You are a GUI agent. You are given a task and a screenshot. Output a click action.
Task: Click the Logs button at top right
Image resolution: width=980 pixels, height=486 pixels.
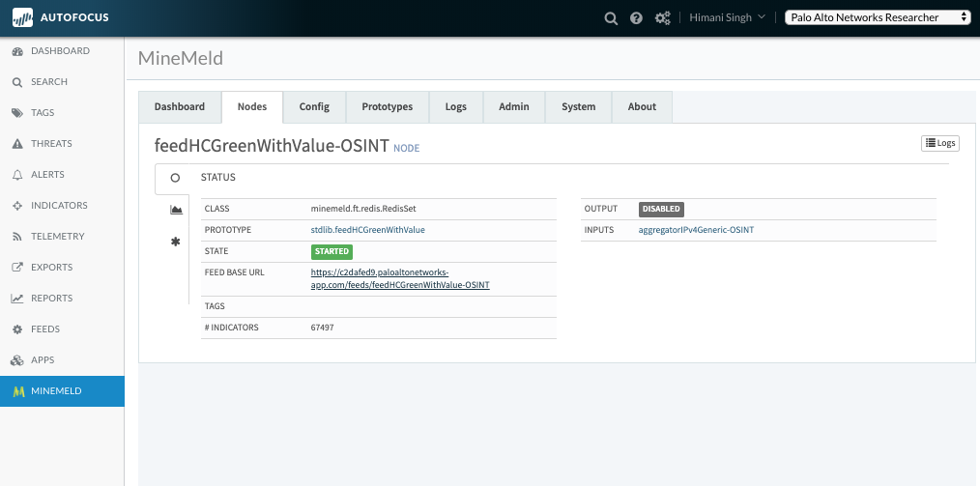939,143
